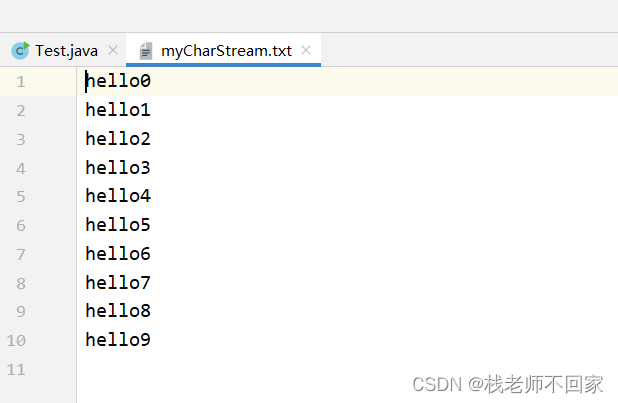Place cursor in hello0 text
The height and width of the screenshot is (403, 618).
click(x=118, y=81)
